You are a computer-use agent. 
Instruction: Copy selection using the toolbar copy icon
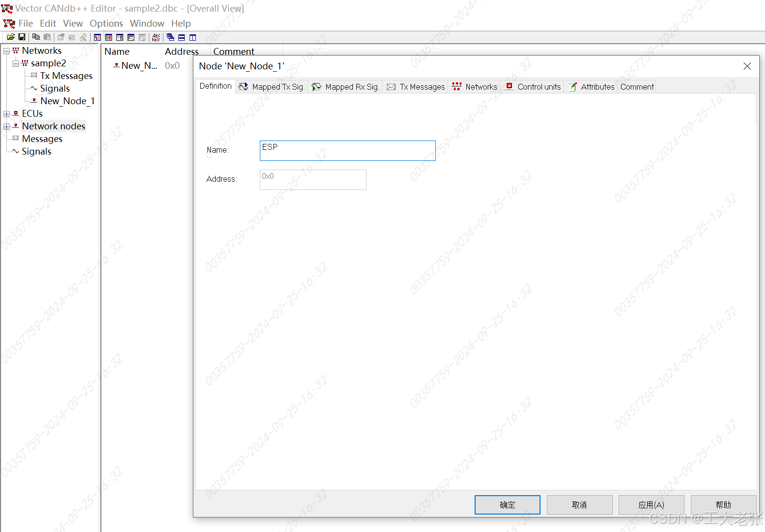pyautogui.click(x=36, y=37)
